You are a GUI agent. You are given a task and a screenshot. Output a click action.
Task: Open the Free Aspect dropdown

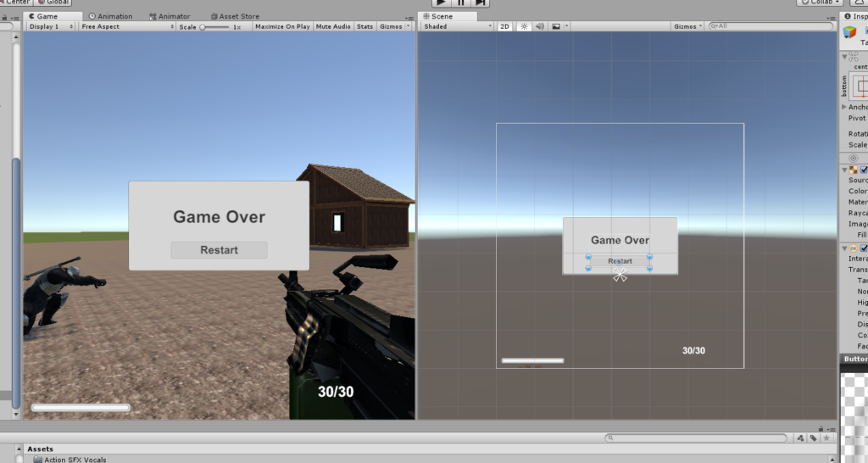127,26
